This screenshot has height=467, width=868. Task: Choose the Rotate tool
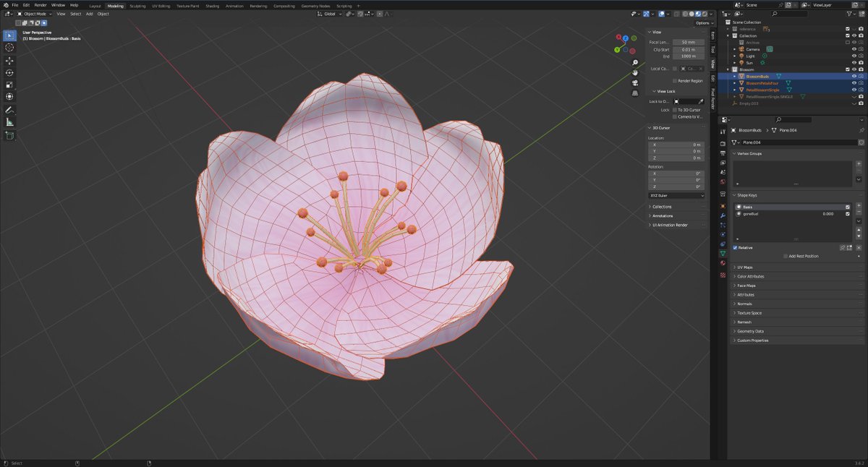click(9, 72)
